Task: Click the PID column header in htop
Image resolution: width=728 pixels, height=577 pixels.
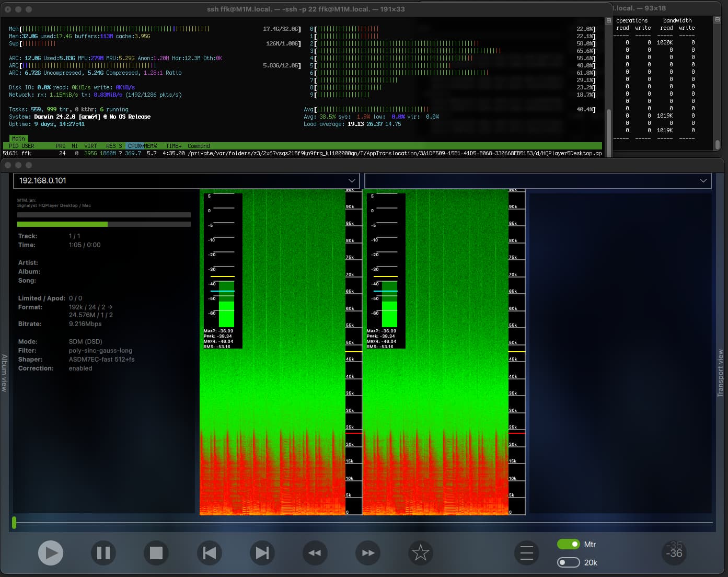Action: [14, 146]
